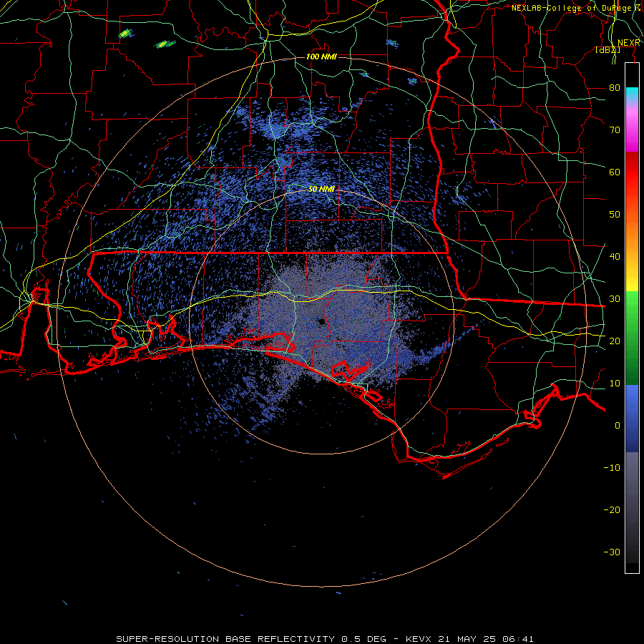Click the KEVX 21 MAY 25 06:41 timestamp
Viewport: 644px width, 644px height.
[470, 639]
